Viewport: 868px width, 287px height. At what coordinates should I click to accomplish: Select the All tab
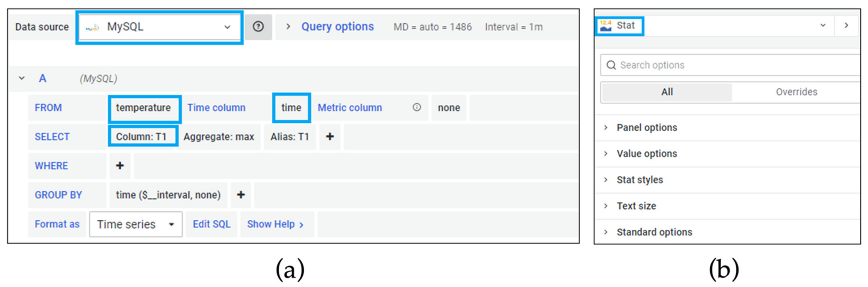point(666,92)
